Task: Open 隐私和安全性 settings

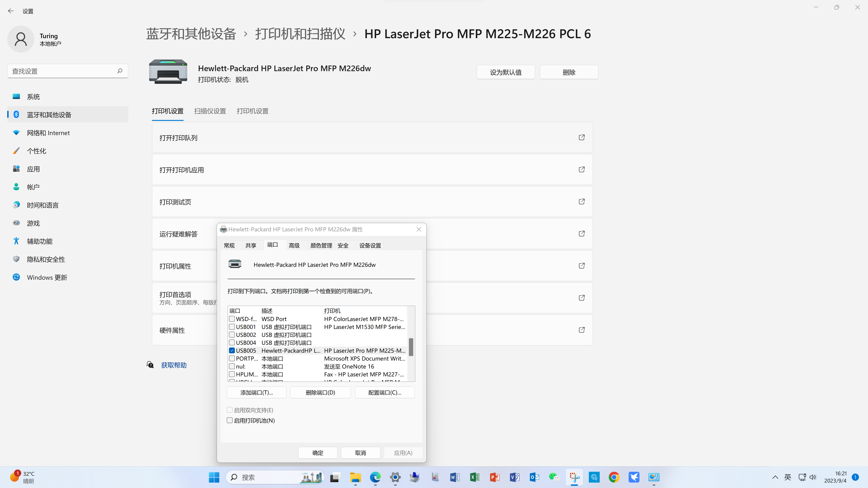Action: pyautogui.click(x=45, y=259)
